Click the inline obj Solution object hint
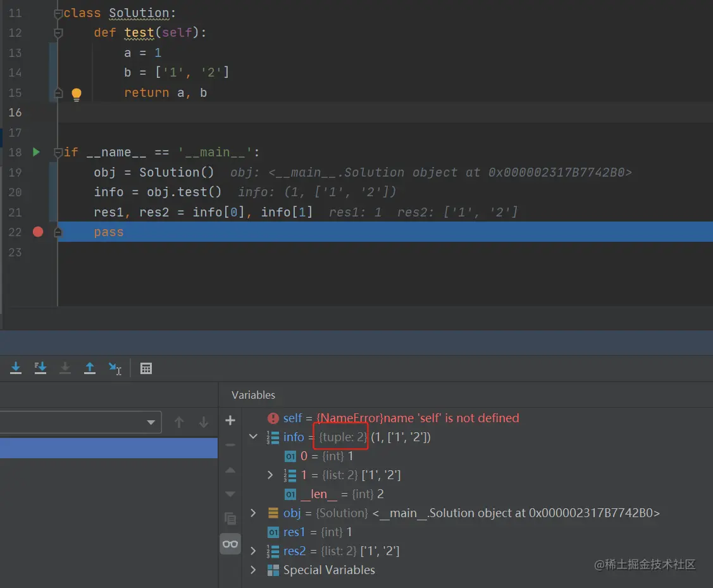Screen dimensions: 713x588 (431, 172)
